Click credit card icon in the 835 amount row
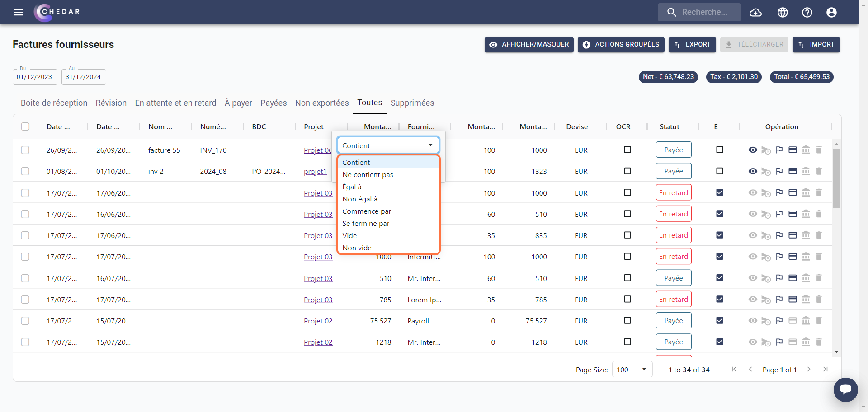 [x=793, y=235]
